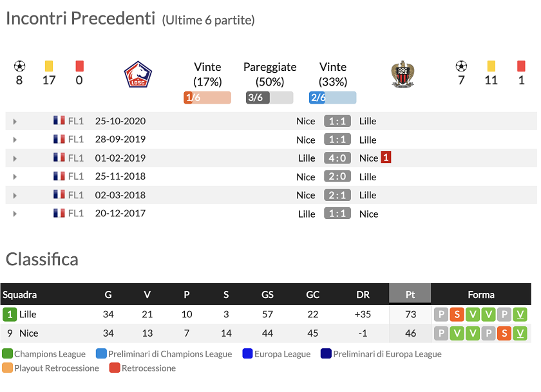Expand the 01-02-2019 match details

point(15,158)
